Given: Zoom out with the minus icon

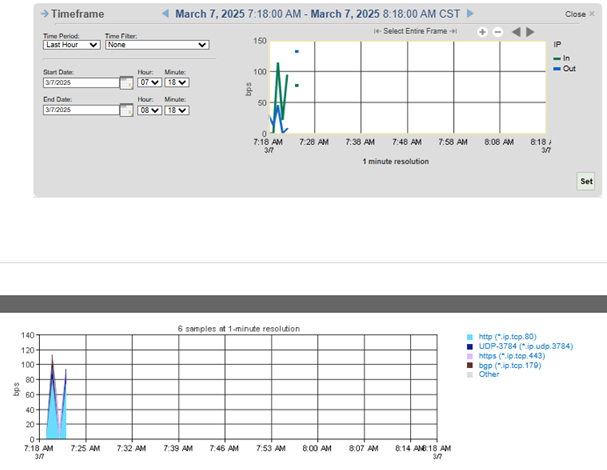Looking at the screenshot, I should (x=498, y=32).
